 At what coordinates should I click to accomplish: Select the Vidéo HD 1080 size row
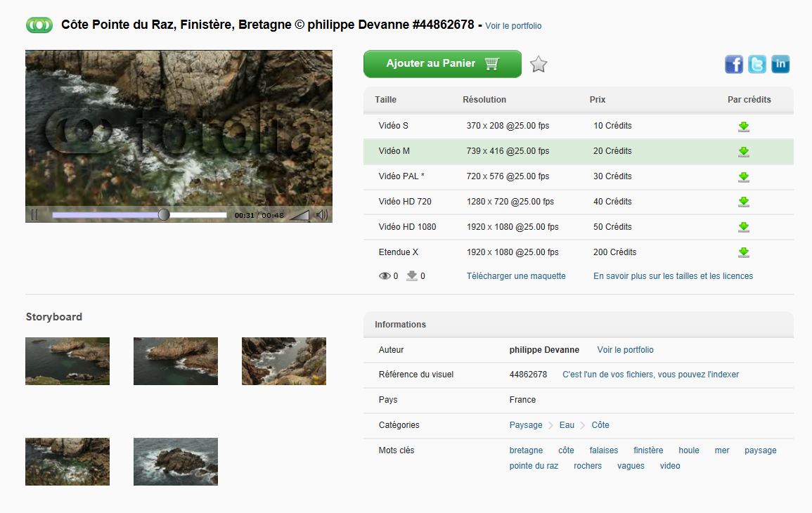407,227
